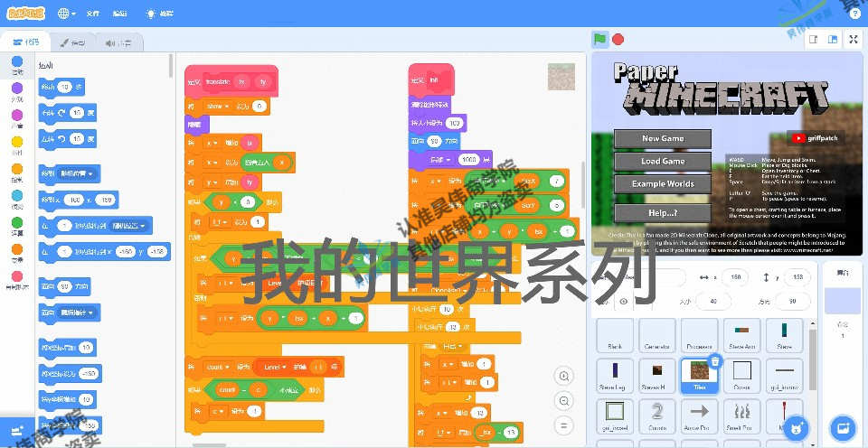The image size is (868, 448).
Task: Click Load Game button on the stage
Action: tap(662, 161)
